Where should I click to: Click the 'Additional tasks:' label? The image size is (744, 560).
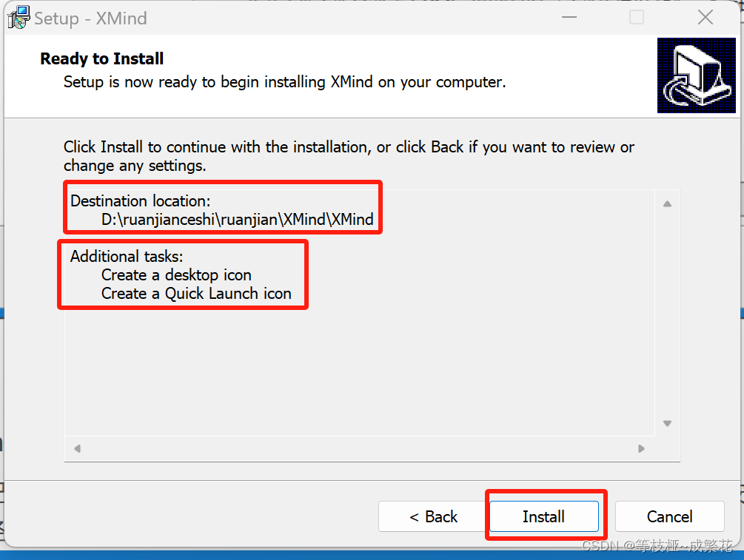(x=127, y=257)
